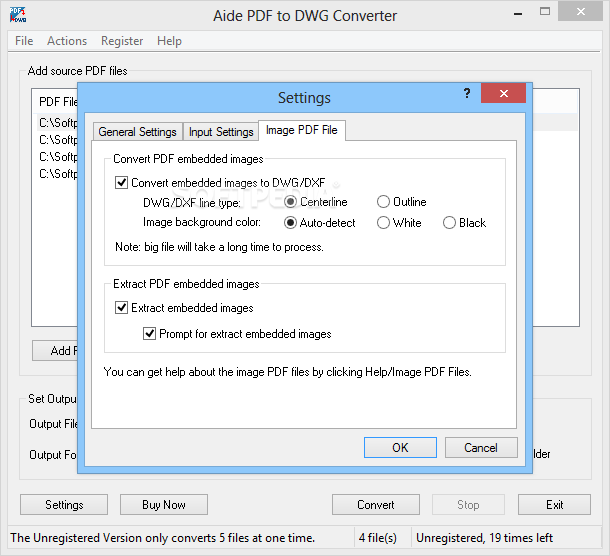
Task: Choose Black image background color
Action: click(449, 223)
